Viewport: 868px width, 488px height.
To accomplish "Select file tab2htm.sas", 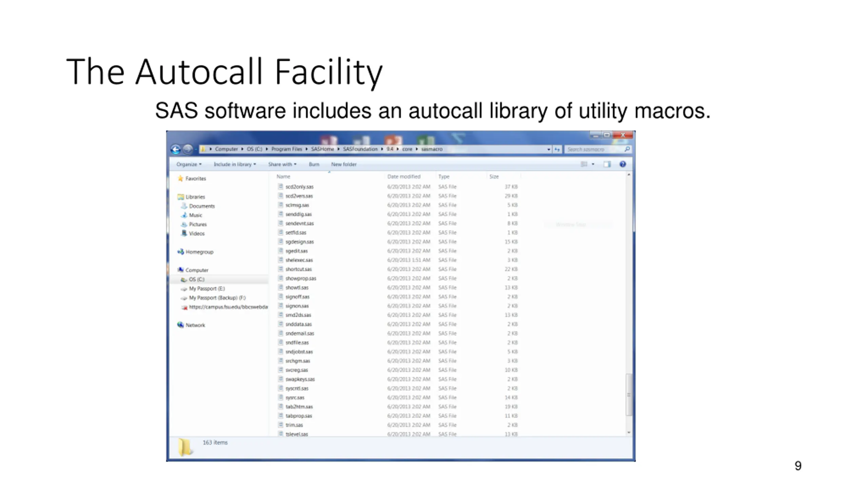I will (x=299, y=406).
